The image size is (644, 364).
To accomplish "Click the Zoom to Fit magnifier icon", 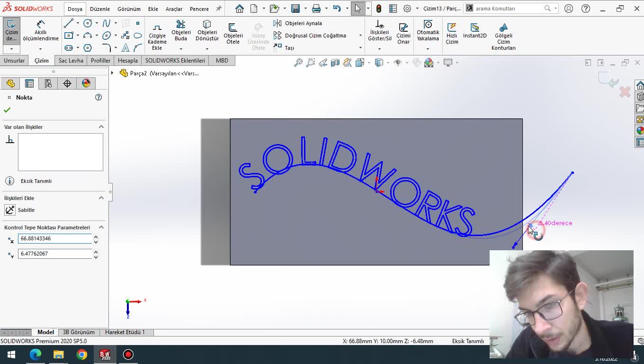I will click(298, 63).
